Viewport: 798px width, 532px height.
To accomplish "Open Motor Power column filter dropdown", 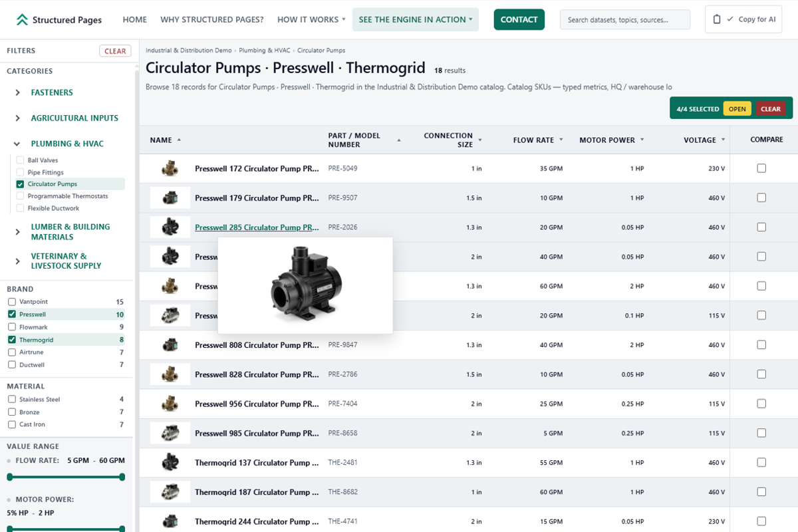I will coord(642,140).
